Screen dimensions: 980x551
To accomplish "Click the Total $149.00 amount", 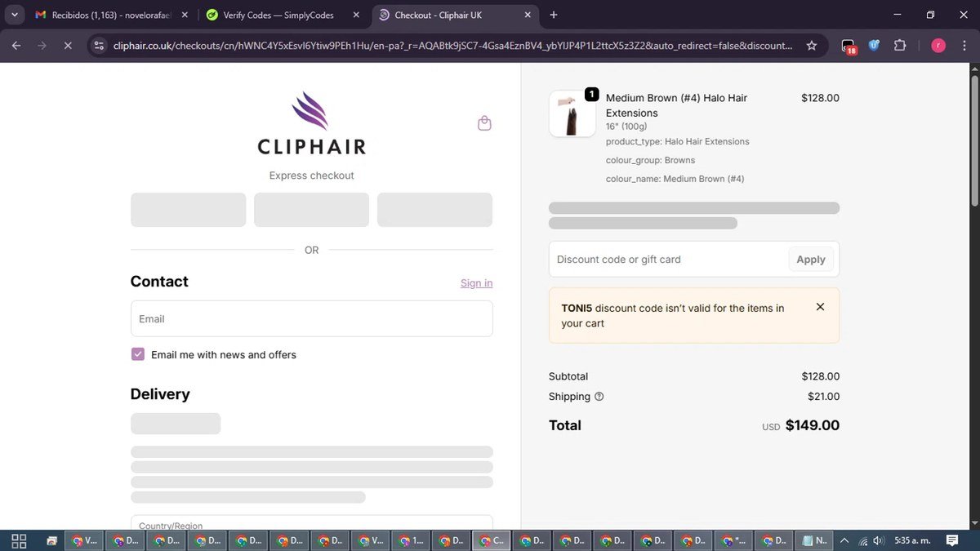I will point(813,425).
